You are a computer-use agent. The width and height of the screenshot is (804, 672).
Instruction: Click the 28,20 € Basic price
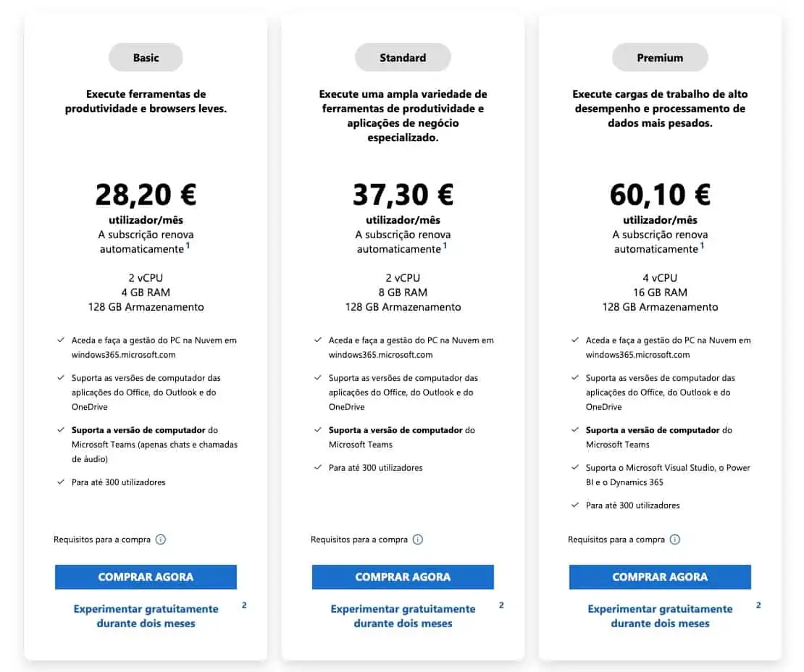pyautogui.click(x=146, y=195)
